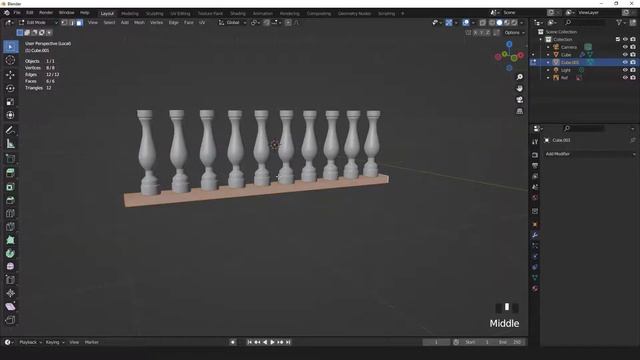This screenshot has height=360, width=640.
Task: Enable edge select mode
Action: [x=72, y=23]
